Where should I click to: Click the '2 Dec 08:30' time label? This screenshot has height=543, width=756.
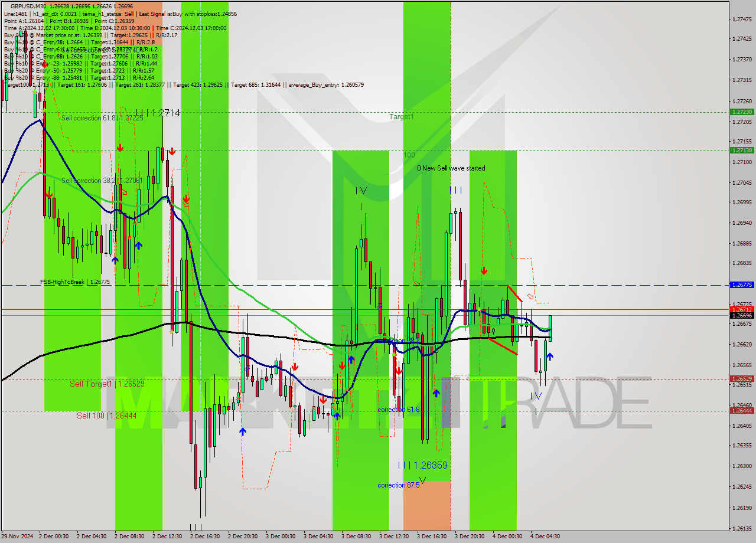pyautogui.click(x=129, y=537)
